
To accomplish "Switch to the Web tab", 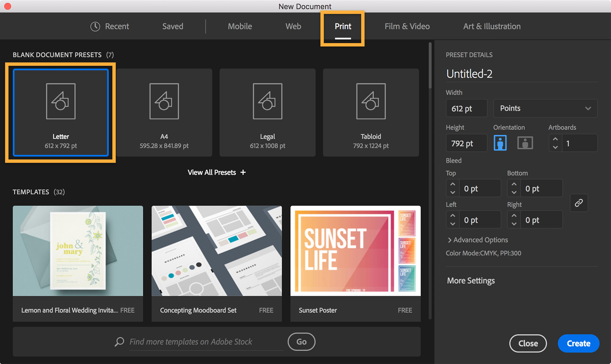I will click(293, 26).
